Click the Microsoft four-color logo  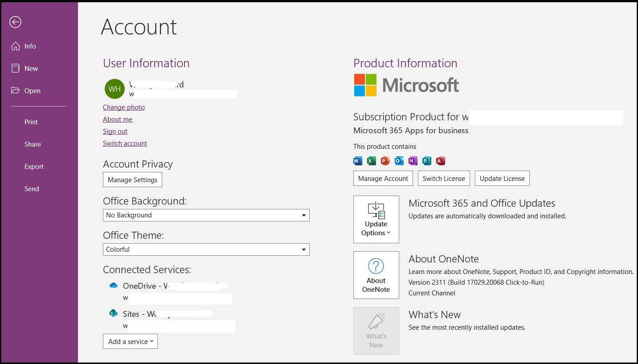tap(365, 85)
